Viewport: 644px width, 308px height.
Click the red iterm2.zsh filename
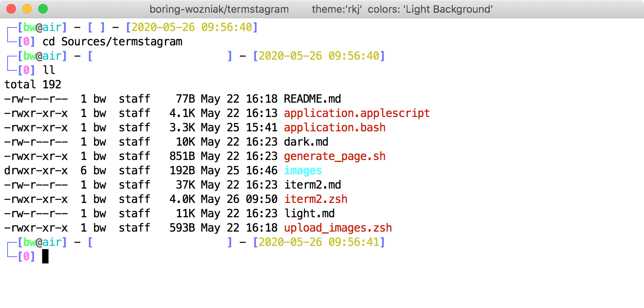tap(316, 199)
